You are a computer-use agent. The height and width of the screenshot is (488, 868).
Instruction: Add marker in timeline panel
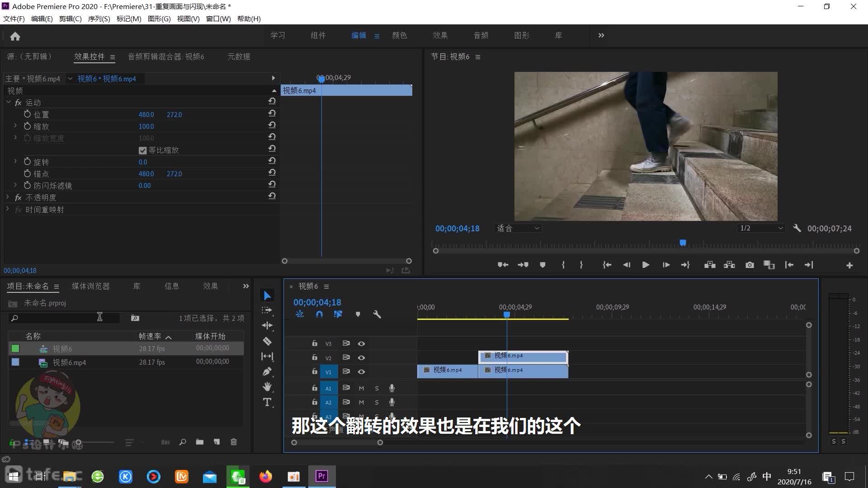click(358, 314)
